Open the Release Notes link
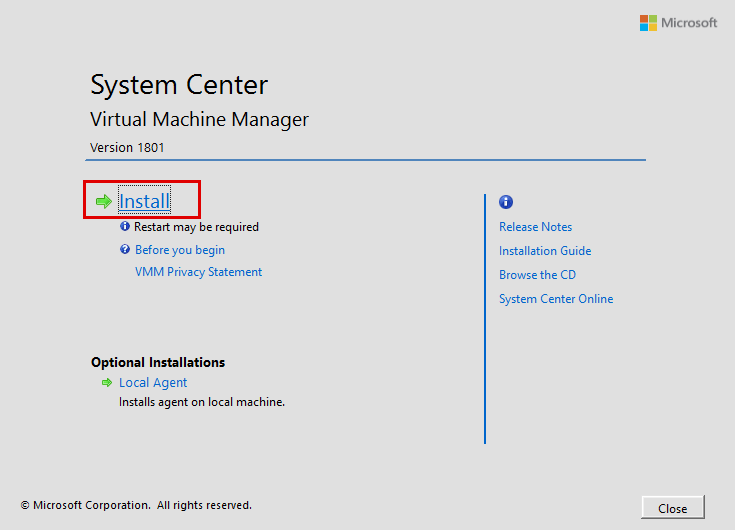The image size is (735, 530). [535, 227]
